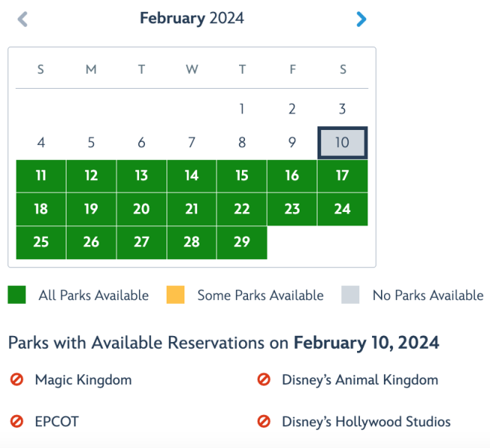
Task: Click the Magic Kingdom park name
Action: [x=83, y=380]
